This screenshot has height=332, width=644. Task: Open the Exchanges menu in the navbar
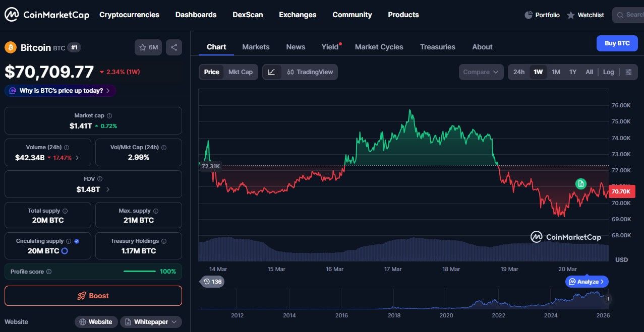click(298, 15)
